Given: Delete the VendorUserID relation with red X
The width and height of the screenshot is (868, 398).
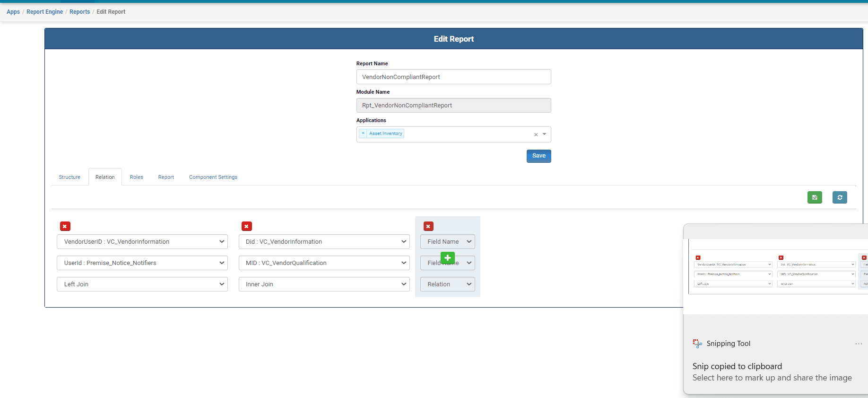Looking at the screenshot, I should coord(65,226).
